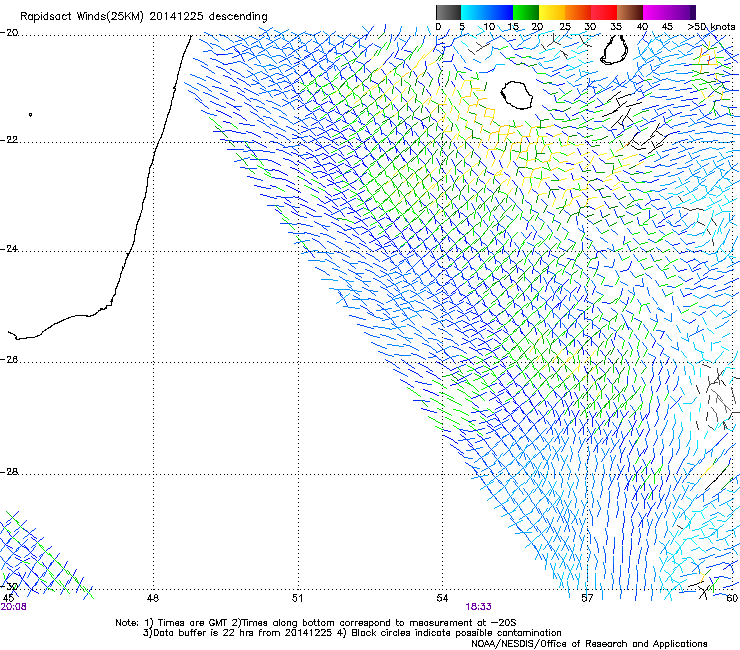Click the small island west of Madagascar
This screenshot has height=650, width=740.
coord(31,114)
